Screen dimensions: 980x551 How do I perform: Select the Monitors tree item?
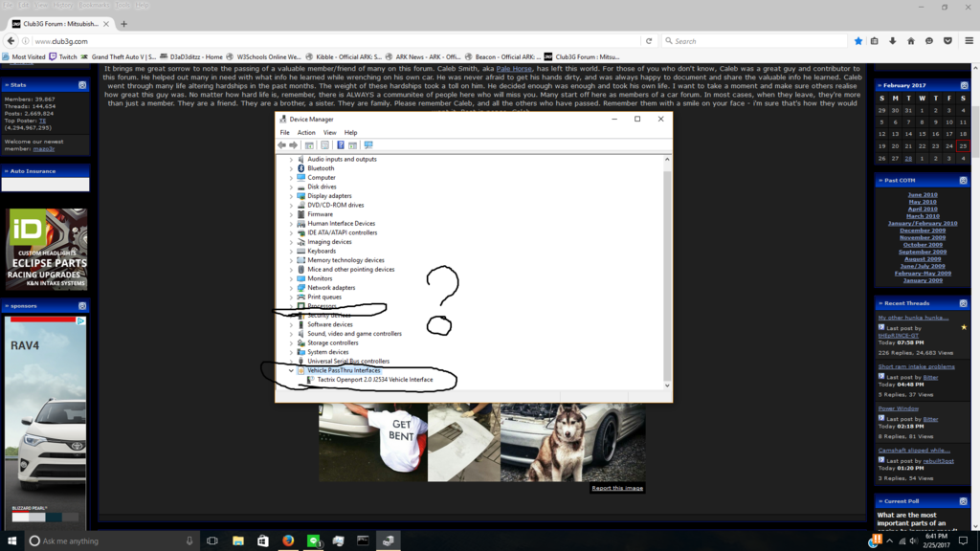(x=320, y=278)
